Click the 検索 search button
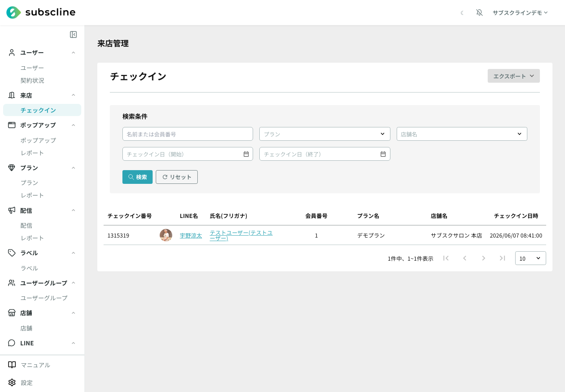 (x=137, y=177)
